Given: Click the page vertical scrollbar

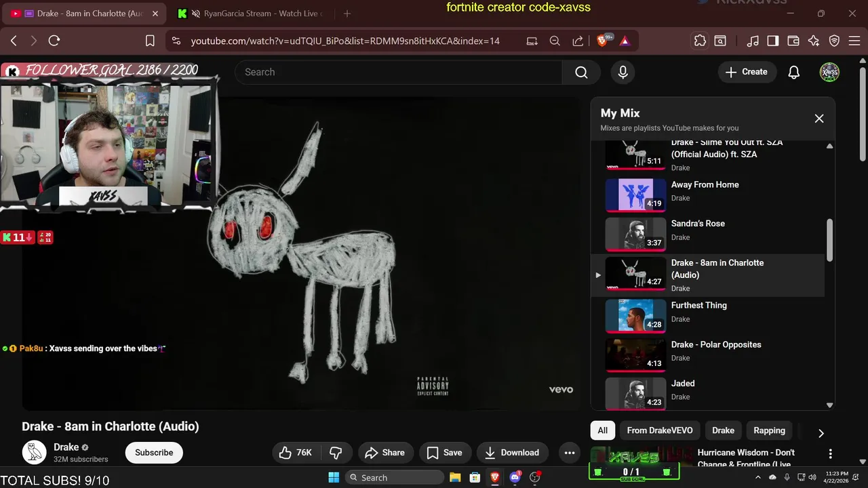Looking at the screenshot, I should pos(863,115).
